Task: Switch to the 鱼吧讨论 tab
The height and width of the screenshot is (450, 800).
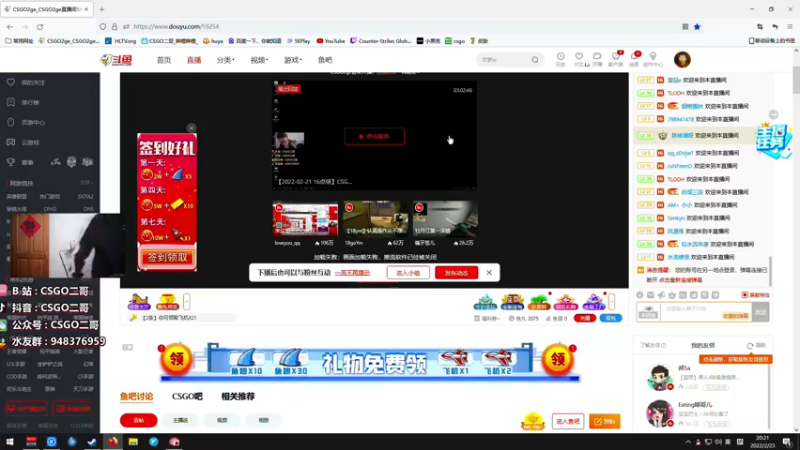Action: click(x=136, y=396)
